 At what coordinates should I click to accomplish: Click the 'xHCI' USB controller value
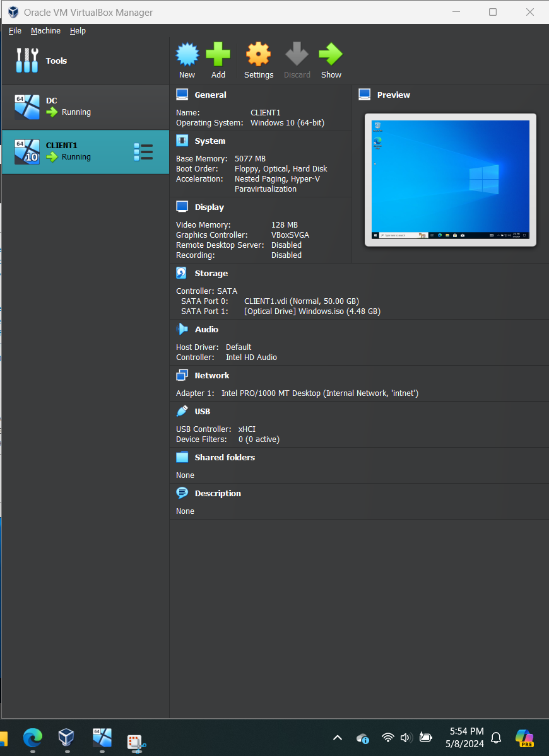[x=247, y=429]
